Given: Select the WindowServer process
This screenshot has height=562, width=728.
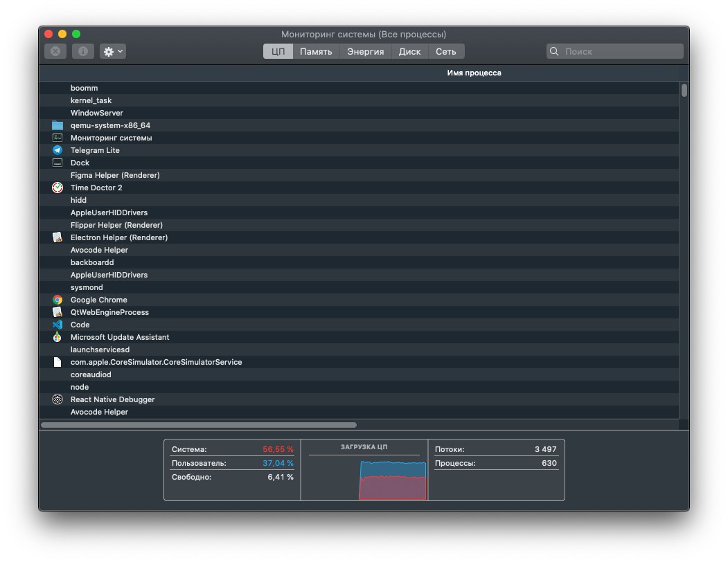Looking at the screenshot, I should (x=359, y=113).
